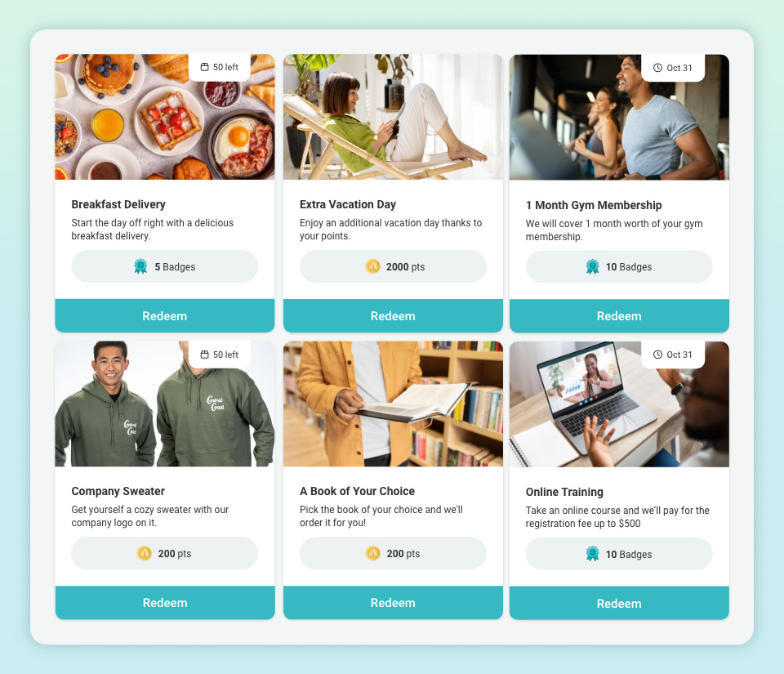Screen dimensions: 784x674
Task: Click the gold coin icon on Extra Vacation Day
Action: coord(372,266)
